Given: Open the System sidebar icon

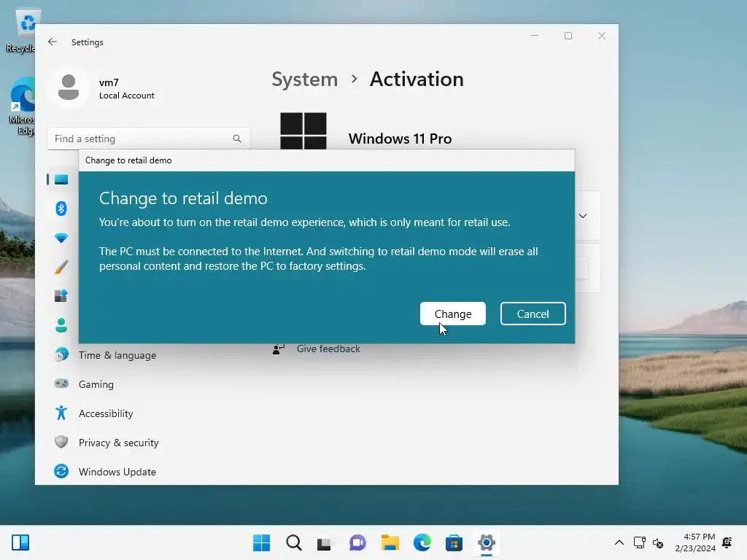Looking at the screenshot, I should pos(61,179).
